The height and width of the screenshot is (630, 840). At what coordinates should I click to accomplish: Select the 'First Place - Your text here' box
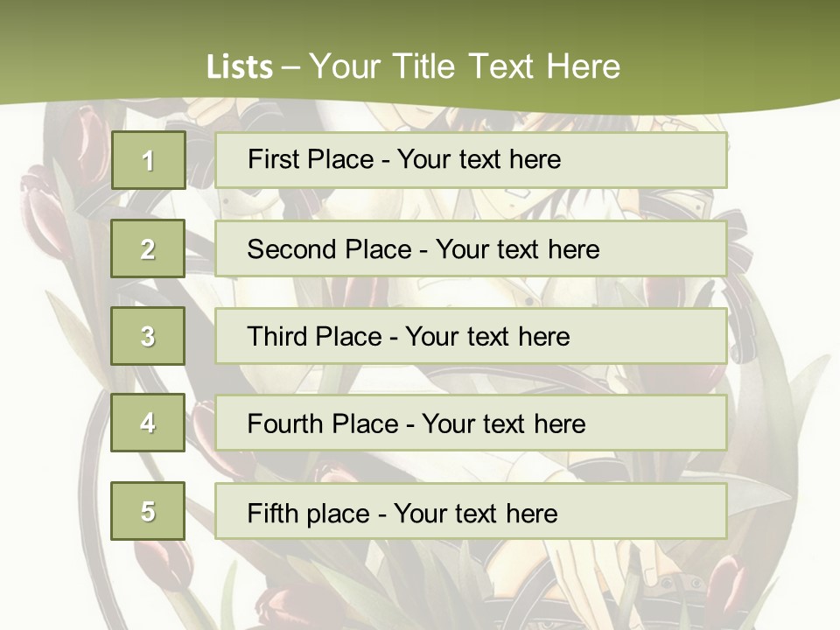[471, 160]
